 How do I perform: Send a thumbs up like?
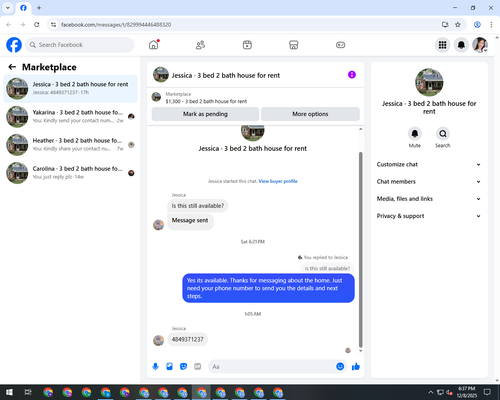[356, 367]
